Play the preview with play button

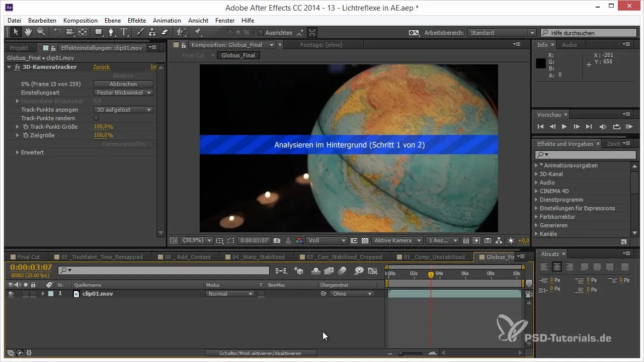[x=565, y=127]
